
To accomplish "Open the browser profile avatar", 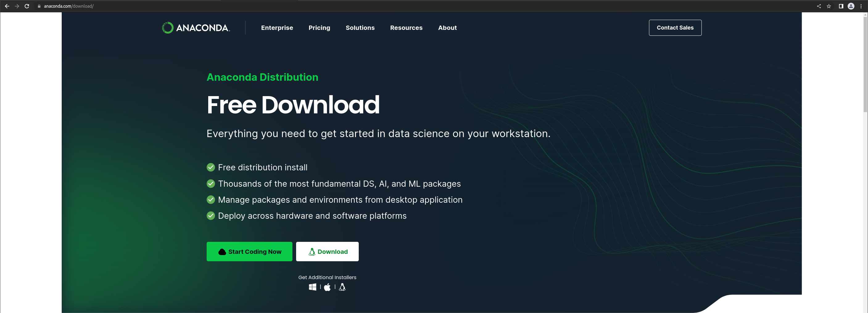I will pos(851,6).
